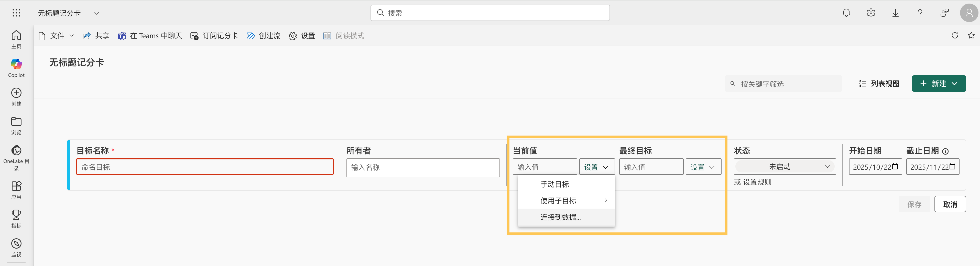Click 订阅记分卡 in the toolbar
Screen dimensions: 980x266
(x=214, y=36)
